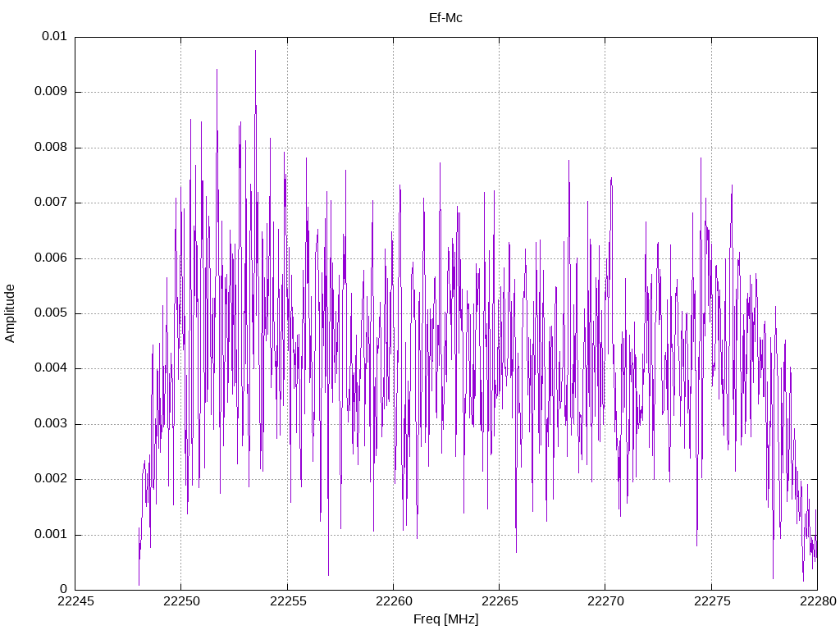840x630 pixels.
Task: Click y-axis tick label 0.004
Action: [51, 368]
